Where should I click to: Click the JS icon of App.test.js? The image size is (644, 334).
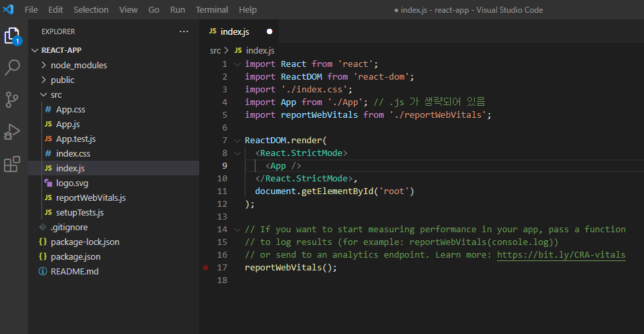pyautogui.click(x=48, y=139)
